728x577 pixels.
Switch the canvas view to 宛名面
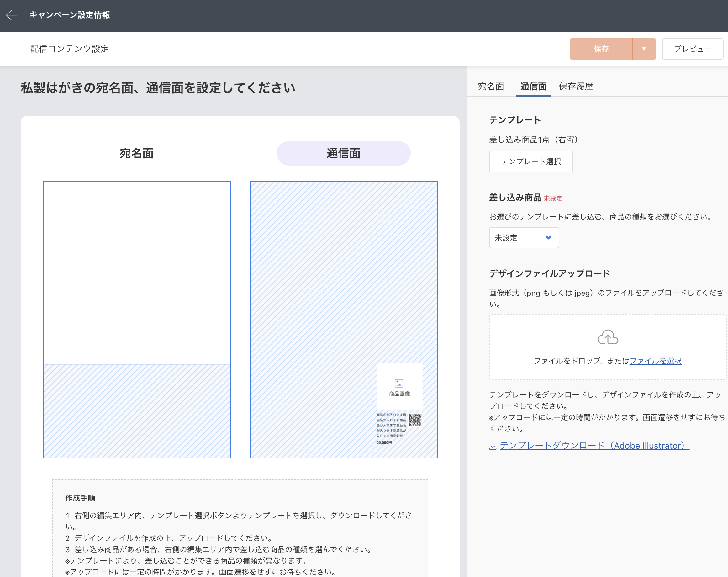[136, 153]
